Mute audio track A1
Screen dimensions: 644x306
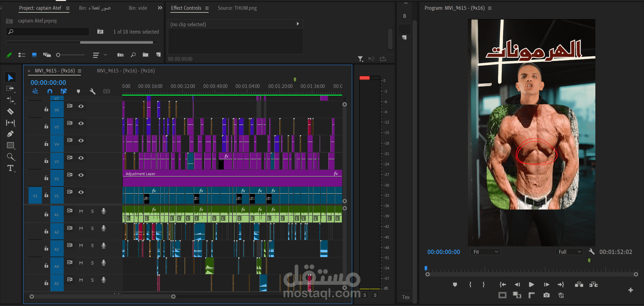81,211
